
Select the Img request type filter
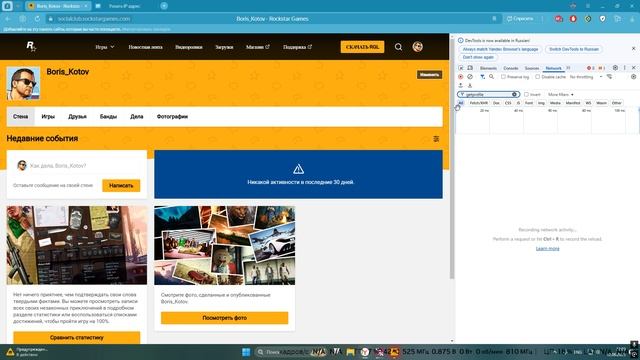pos(541,103)
